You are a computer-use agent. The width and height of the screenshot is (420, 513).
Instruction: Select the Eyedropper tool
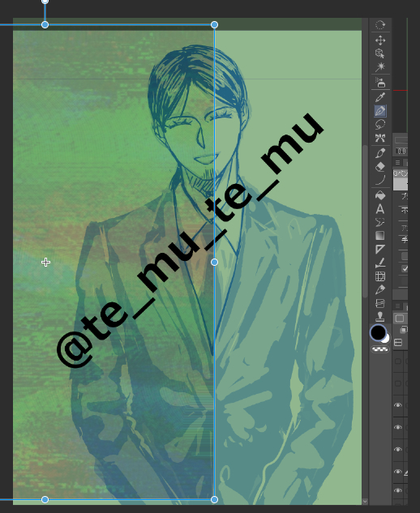[x=380, y=97]
